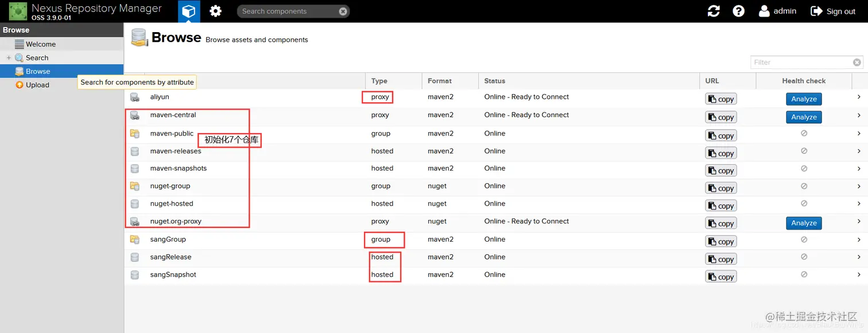The height and width of the screenshot is (333, 868).
Task: Copy the maven-public repository URL
Action: pyautogui.click(x=721, y=135)
